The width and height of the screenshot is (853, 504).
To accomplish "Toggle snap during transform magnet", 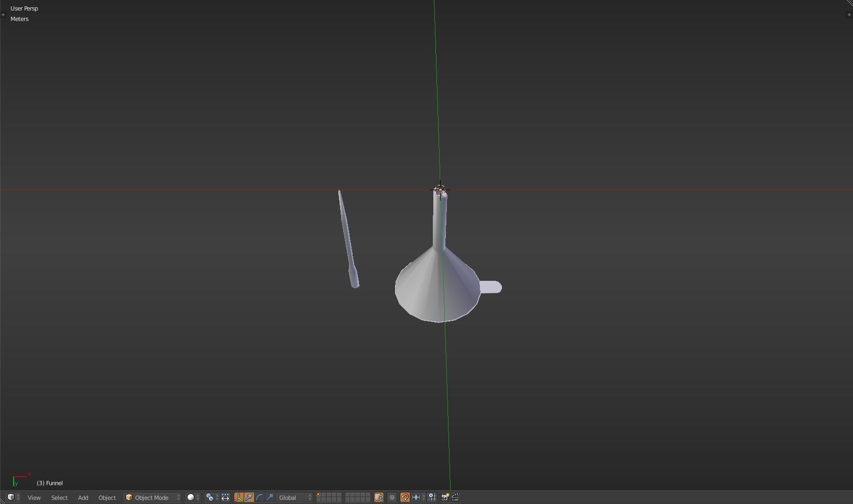I will pos(405,497).
